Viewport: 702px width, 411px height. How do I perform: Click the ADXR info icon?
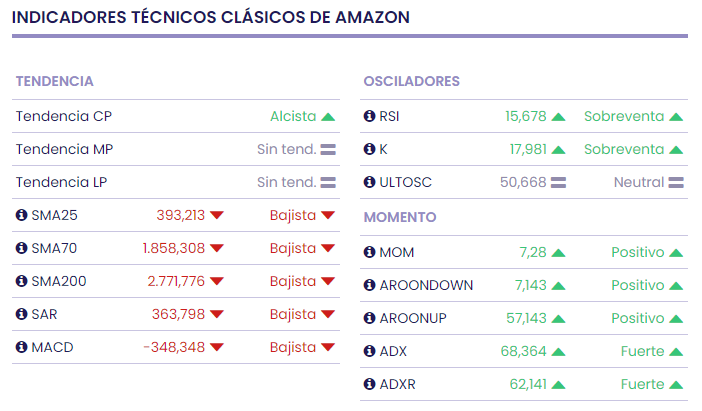[369, 384]
